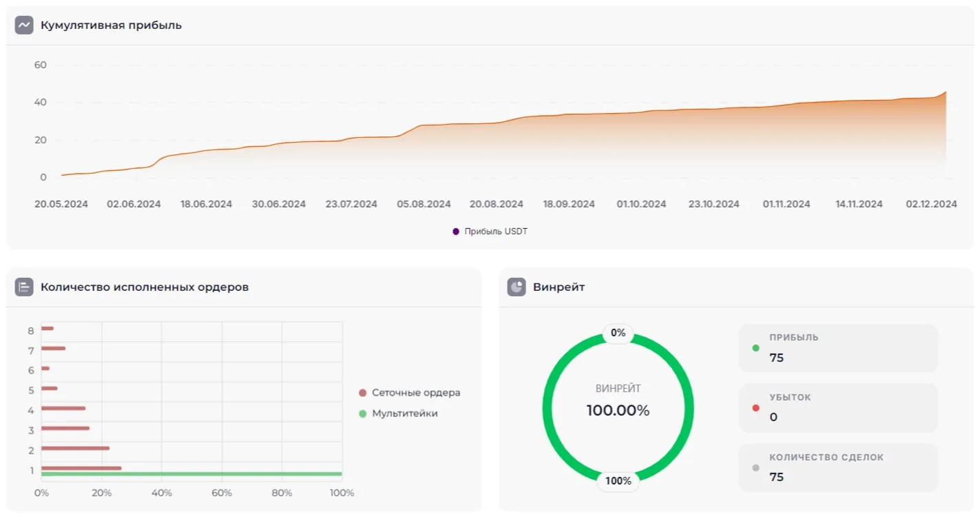Toggle the Прибыль USDT legend series

point(490,232)
